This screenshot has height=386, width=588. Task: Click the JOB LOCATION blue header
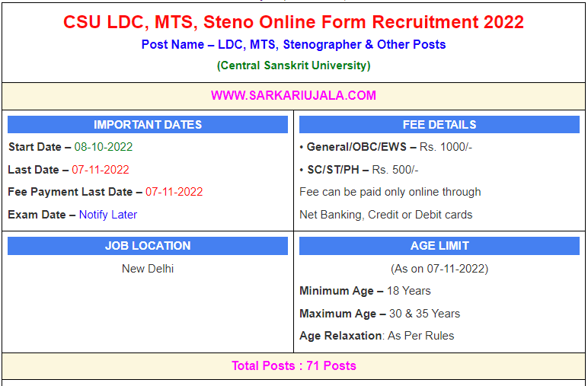coord(148,246)
